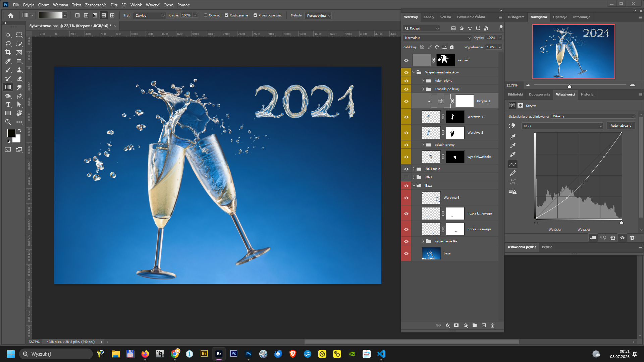644x362 pixels.
Task: Toggle the Przezroczystość checkbox
Action: 255,15
